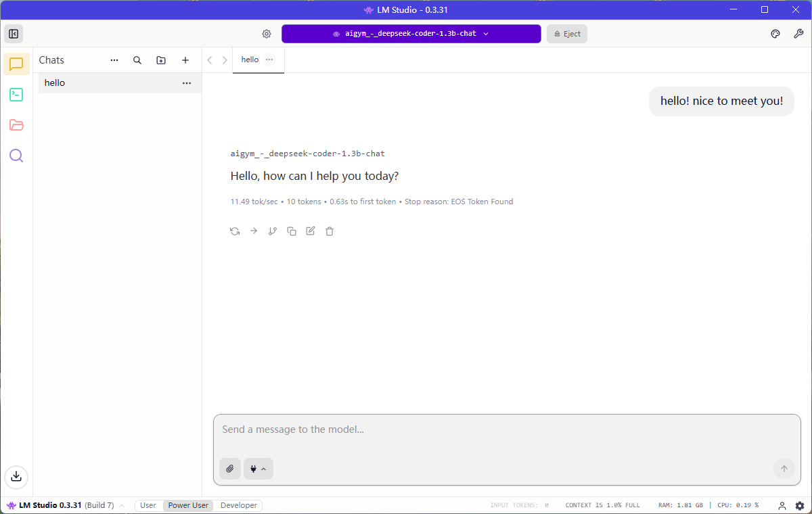Image resolution: width=812 pixels, height=514 pixels.
Task: Go forward with right arrow navigation
Action: (225, 60)
